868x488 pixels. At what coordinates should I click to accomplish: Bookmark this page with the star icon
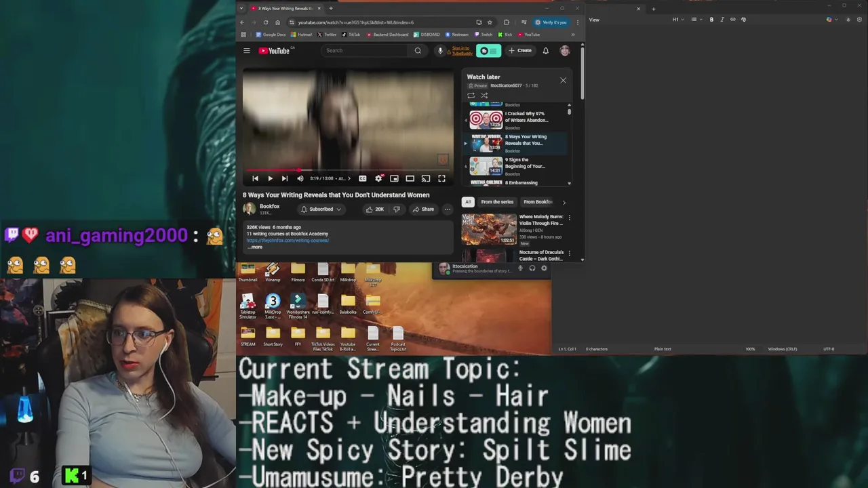coord(490,22)
